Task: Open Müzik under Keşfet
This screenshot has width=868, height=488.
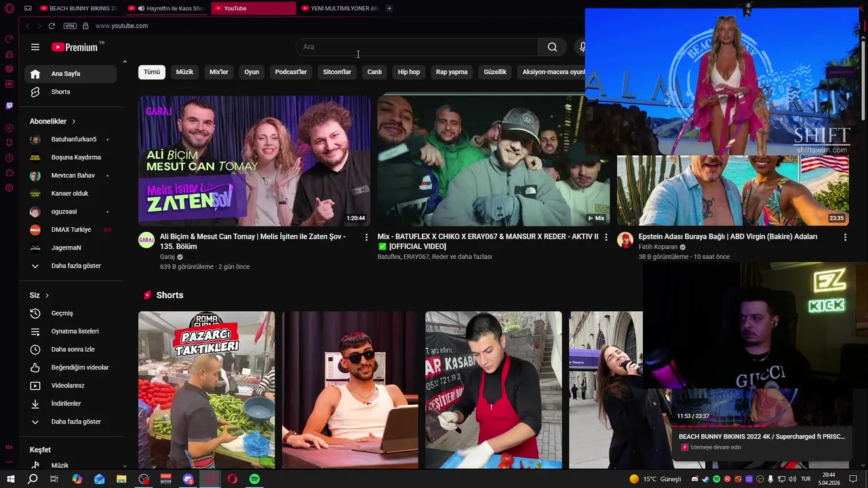Action: coord(71,466)
